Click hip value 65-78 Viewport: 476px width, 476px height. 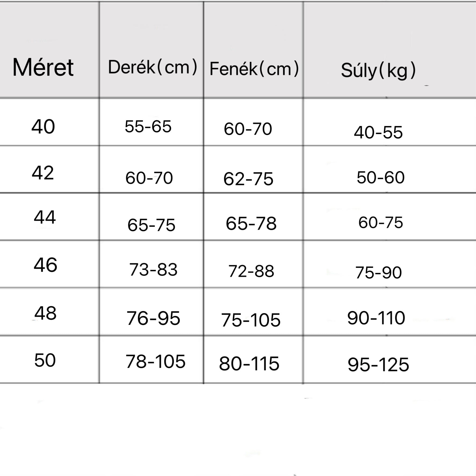coord(251,223)
